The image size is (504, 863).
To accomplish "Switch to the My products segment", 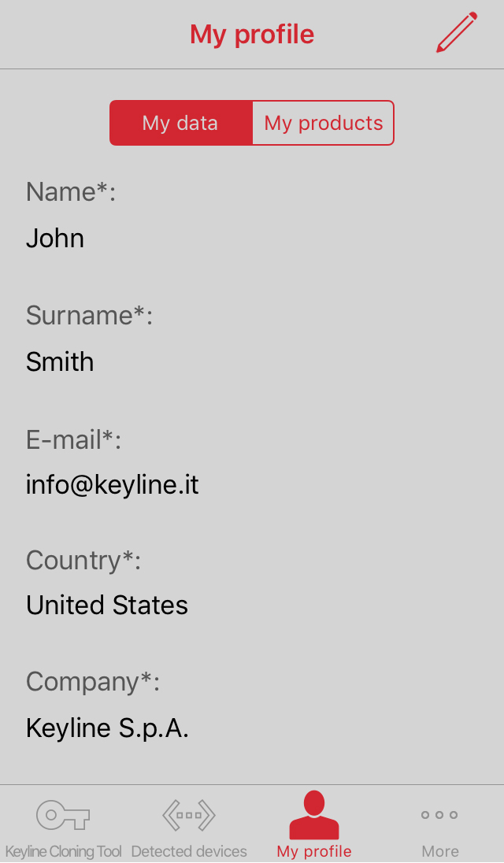I will (323, 123).
